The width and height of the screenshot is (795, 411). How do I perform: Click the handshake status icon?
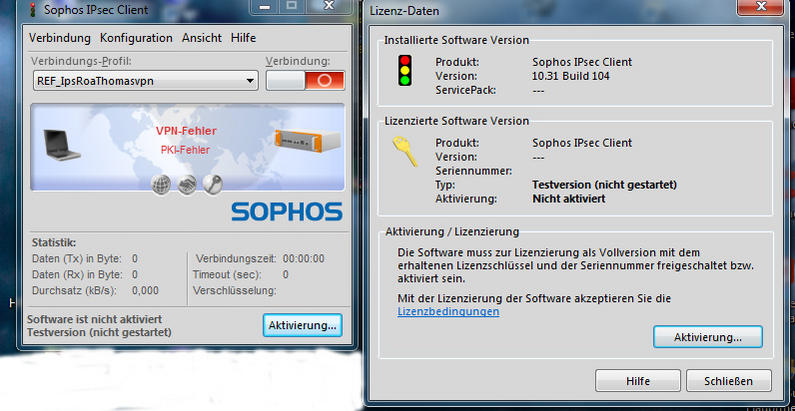[x=187, y=184]
